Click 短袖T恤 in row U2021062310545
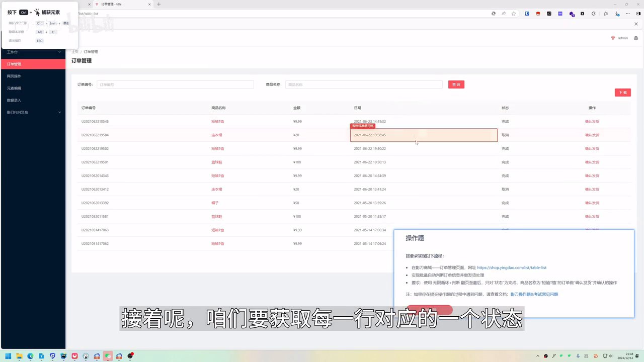The image size is (644, 362). pyautogui.click(x=217, y=121)
